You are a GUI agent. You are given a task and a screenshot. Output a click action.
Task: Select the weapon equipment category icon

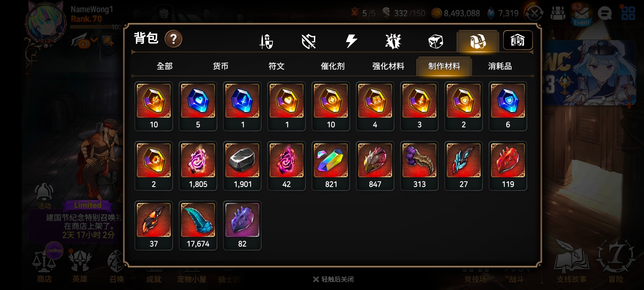pos(266,41)
